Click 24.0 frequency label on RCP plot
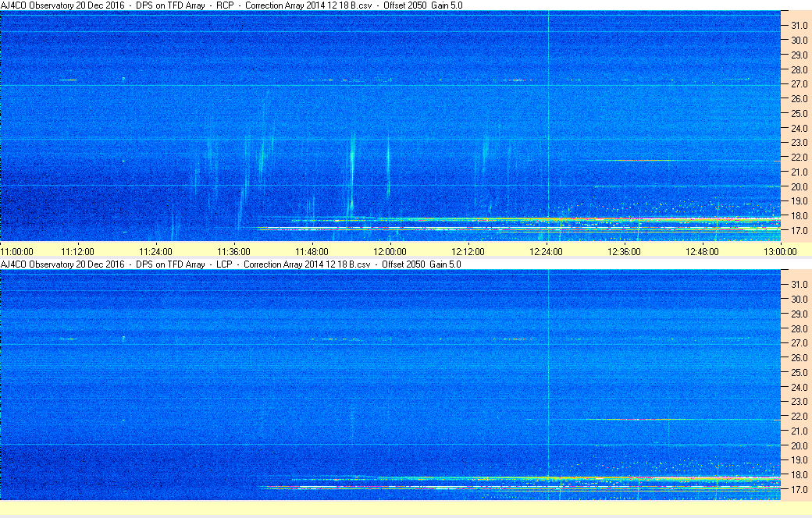The image size is (812, 518). [799, 128]
